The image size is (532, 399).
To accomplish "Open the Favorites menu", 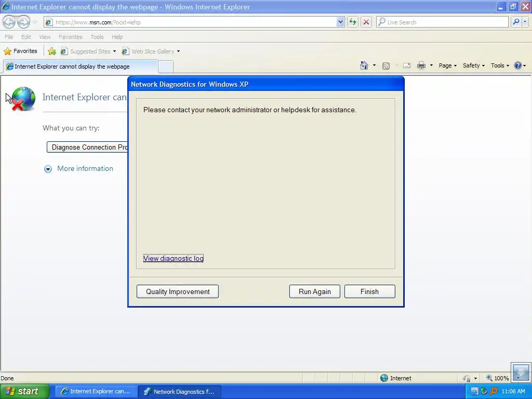I will (71, 37).
